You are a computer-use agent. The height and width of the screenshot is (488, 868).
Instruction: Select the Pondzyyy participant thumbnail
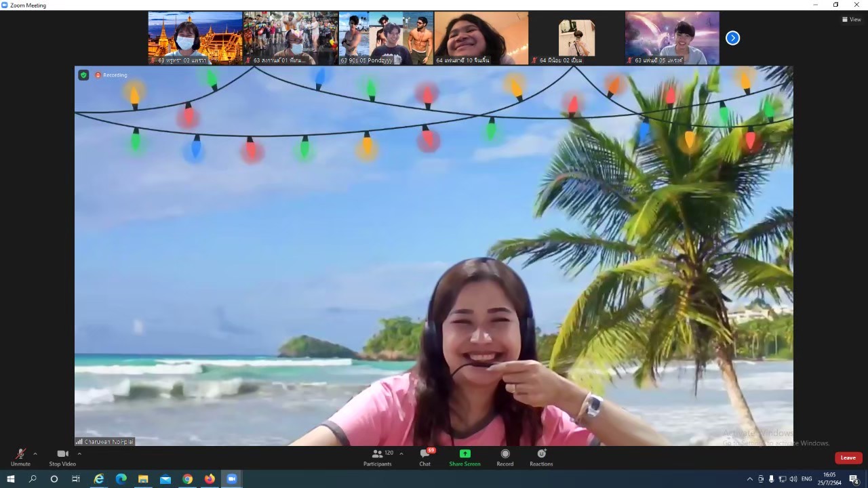(386, 38)
